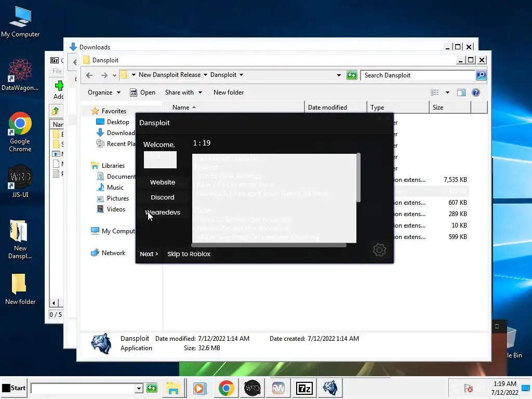Open the view options dropdown arrow
532x399 pixels.
pos(447,92)
